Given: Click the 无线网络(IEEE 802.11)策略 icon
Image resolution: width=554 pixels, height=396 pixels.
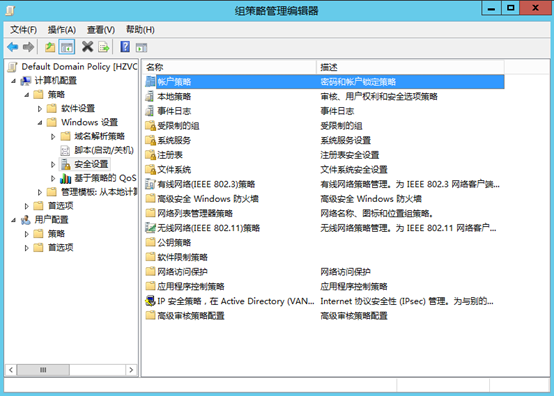Looking at the screenshot, I should [150, 228].
